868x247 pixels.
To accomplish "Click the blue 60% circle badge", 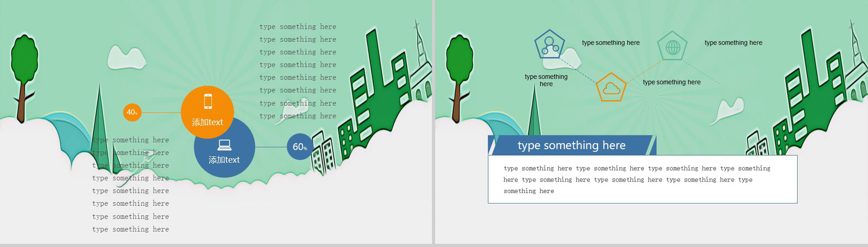I will (300, 147).
